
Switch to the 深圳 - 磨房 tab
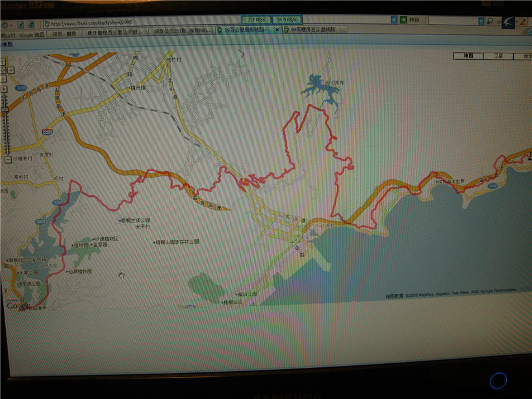pyautogui.click(x=64, y=34)
